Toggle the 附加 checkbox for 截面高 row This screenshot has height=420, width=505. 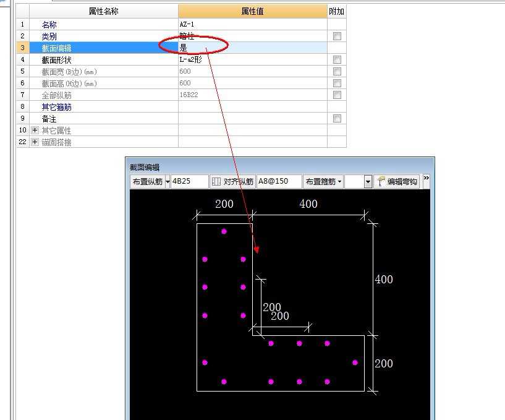337,83
